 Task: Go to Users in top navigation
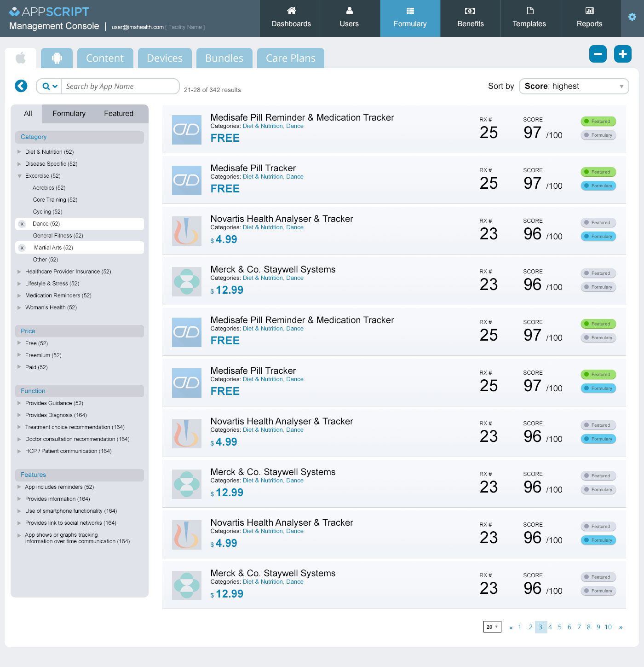point(350,18)
